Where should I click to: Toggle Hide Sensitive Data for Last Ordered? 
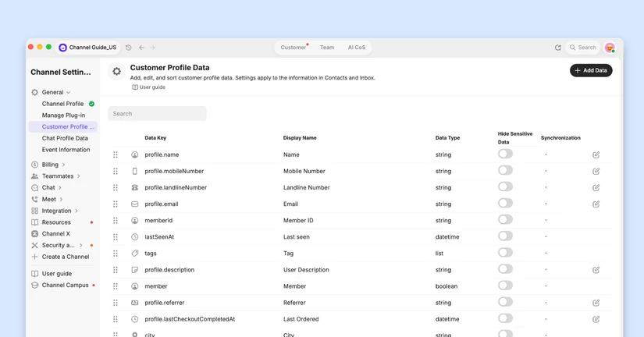pyautogui.click(x=505, y=318)
